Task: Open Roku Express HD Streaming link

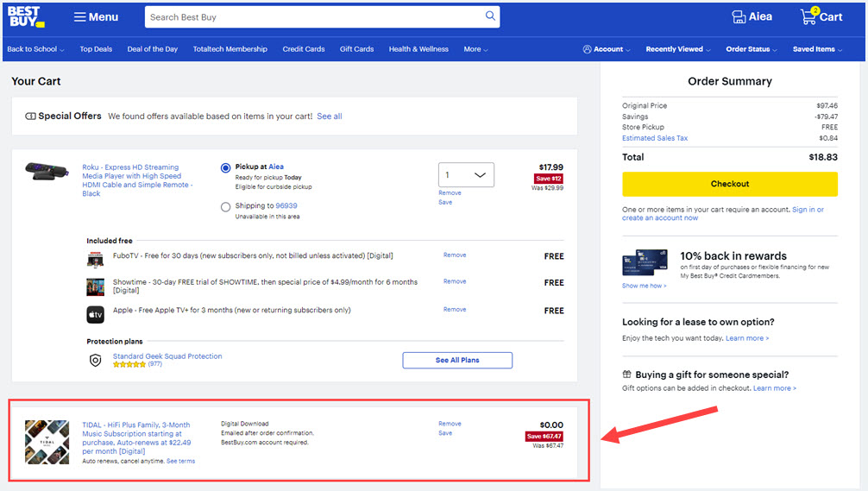Action: point(136,180)
